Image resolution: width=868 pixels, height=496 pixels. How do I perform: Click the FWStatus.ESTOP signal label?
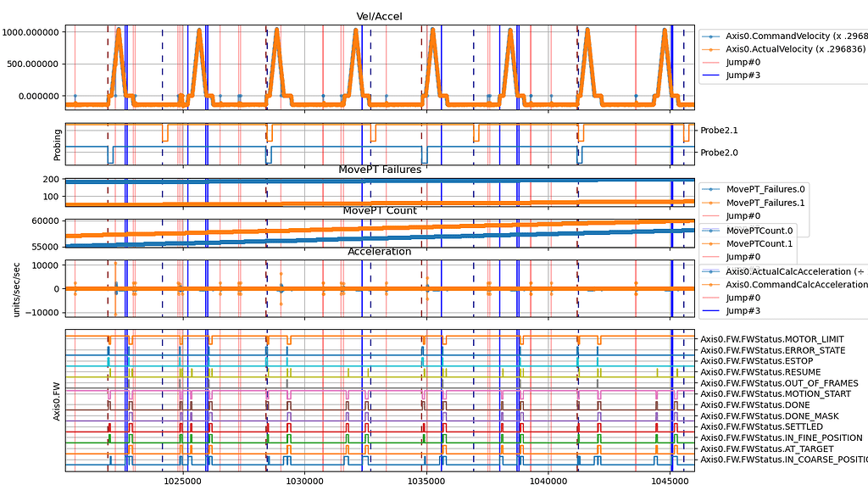coord(767,361)
